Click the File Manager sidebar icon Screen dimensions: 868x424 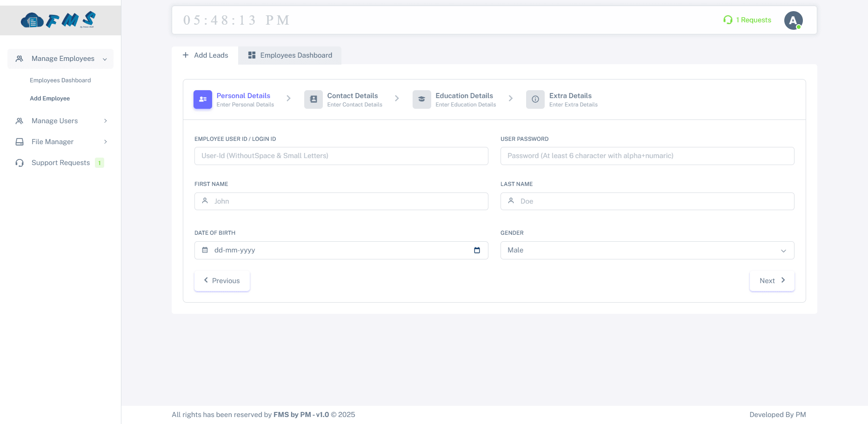pyautogui.click(x=19, y=141)
